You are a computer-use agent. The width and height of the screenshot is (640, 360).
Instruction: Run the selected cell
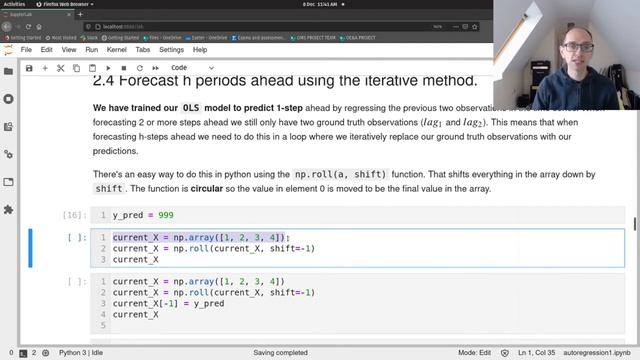[x=108, y=68]
